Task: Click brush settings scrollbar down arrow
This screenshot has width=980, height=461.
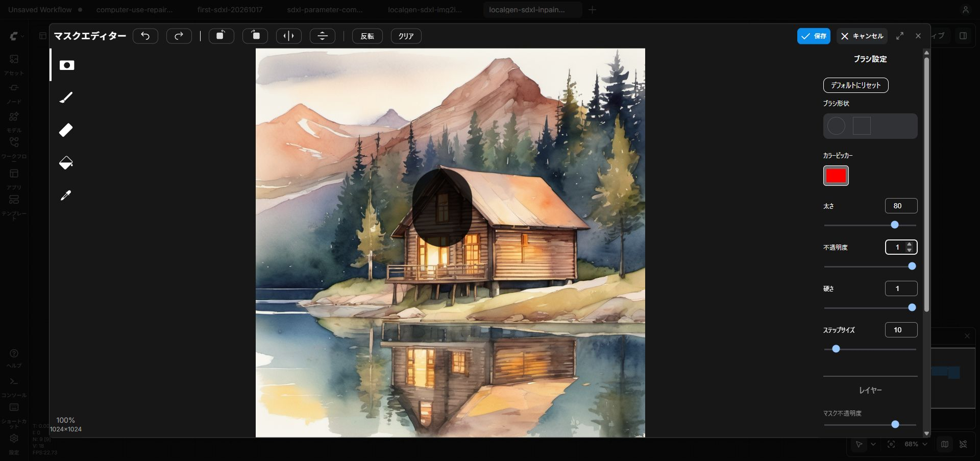Action: 926,433
